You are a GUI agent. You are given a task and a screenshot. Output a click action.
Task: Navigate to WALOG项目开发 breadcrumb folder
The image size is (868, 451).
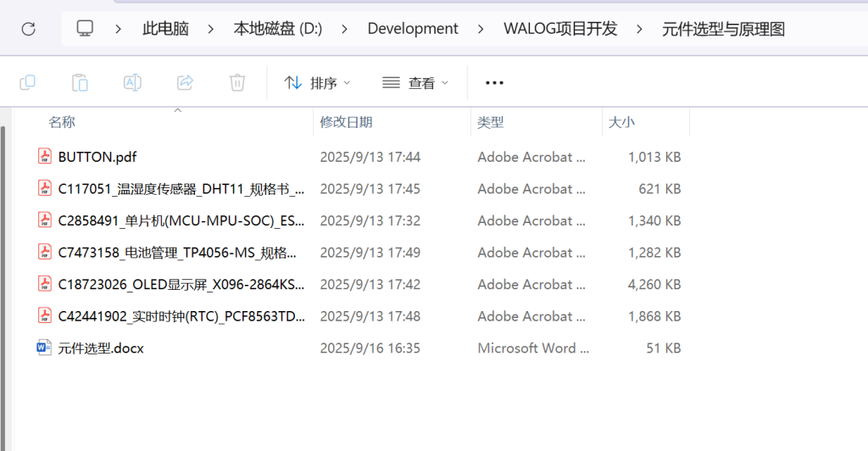(x=560, y=29)
